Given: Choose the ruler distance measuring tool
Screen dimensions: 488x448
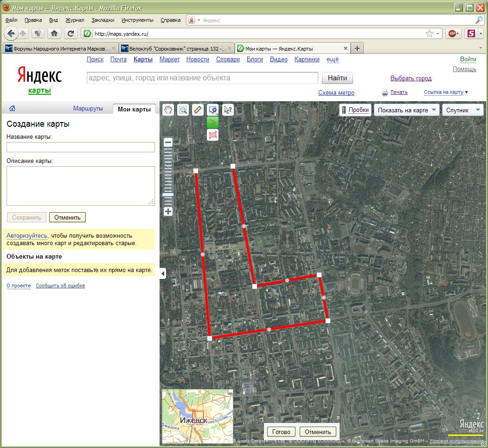Looking at the screenshot, I should (x=198, y=110).
